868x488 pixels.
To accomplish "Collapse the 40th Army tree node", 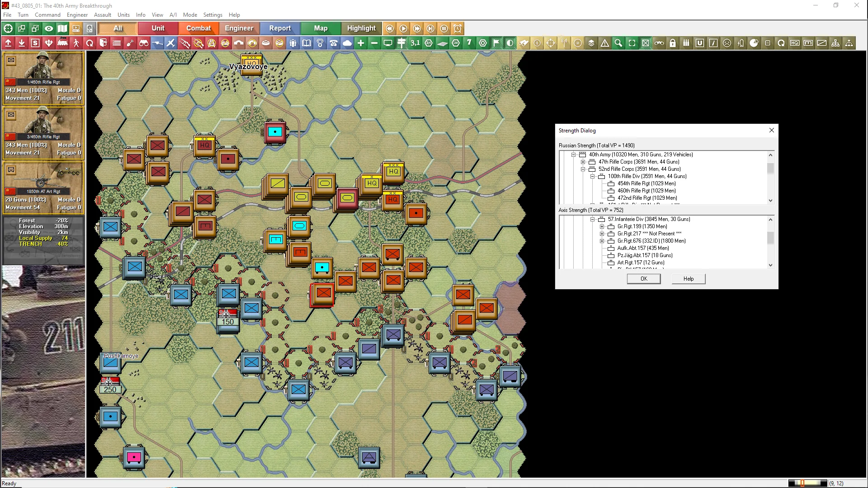I will [573, 155].
